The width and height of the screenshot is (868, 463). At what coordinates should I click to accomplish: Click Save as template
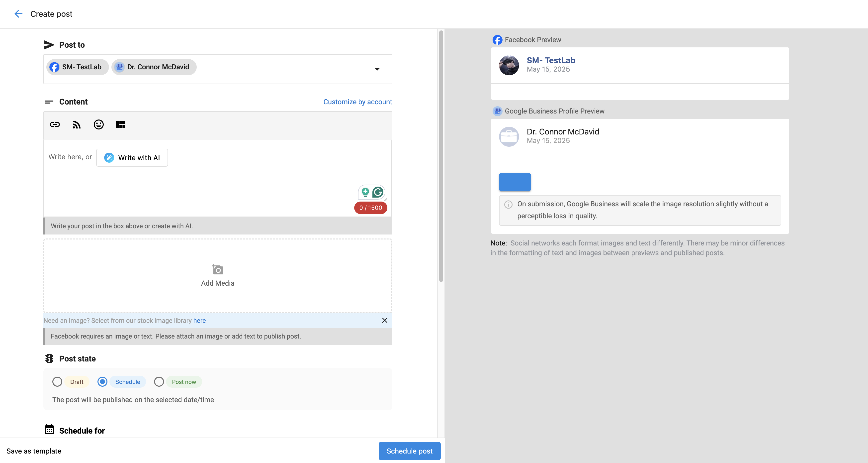tap(34, 451)
